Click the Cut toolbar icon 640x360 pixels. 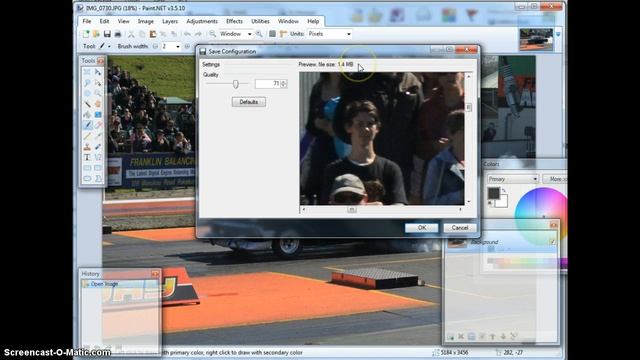(131, 34)
